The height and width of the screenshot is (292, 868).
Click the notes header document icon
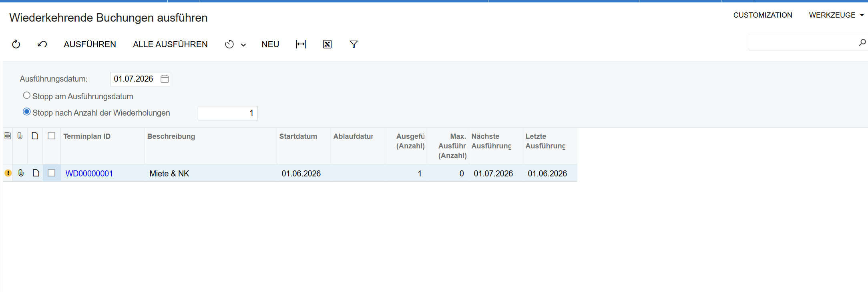coord(35,136)
